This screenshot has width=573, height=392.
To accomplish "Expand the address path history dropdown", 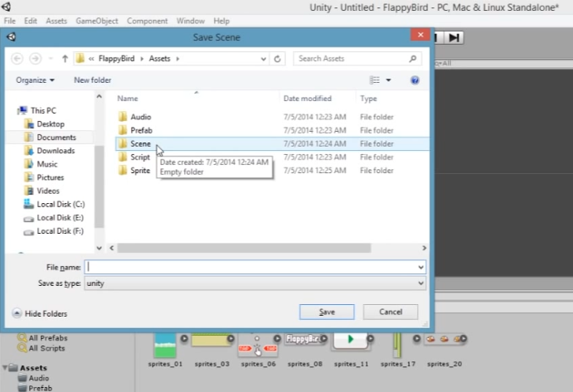I will [x=263, y=59].
